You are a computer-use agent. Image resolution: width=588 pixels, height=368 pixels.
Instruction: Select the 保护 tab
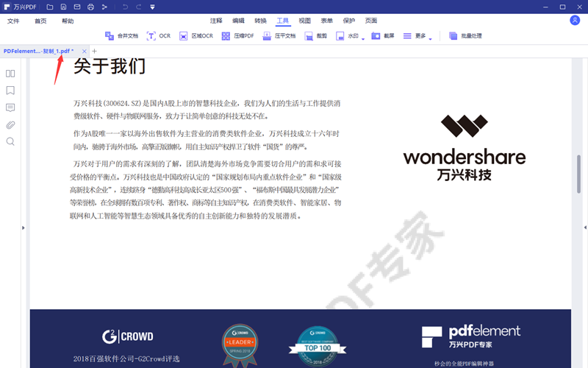pyautogui.click(x=348, y=21)
